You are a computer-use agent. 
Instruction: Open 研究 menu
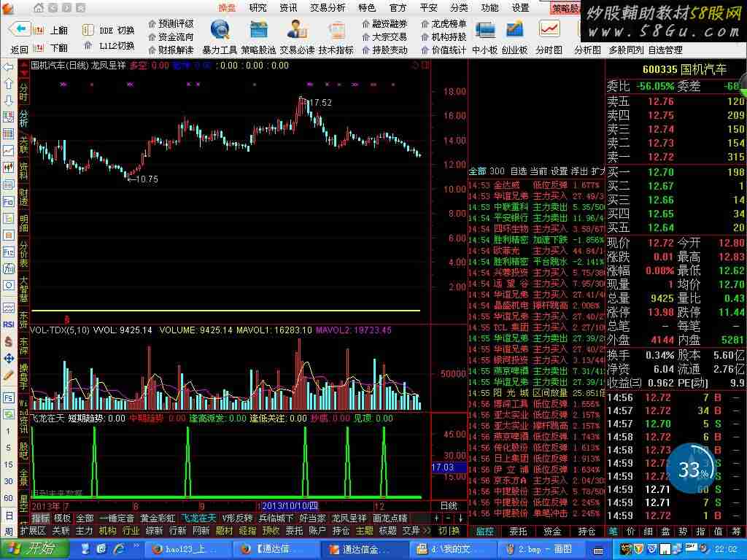point(258,7)
